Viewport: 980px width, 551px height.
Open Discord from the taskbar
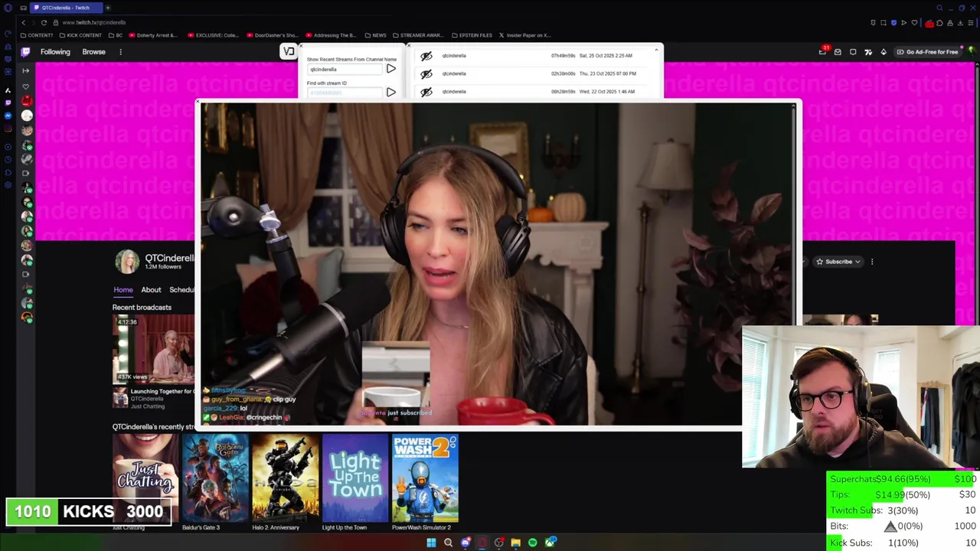click(465, 543)
